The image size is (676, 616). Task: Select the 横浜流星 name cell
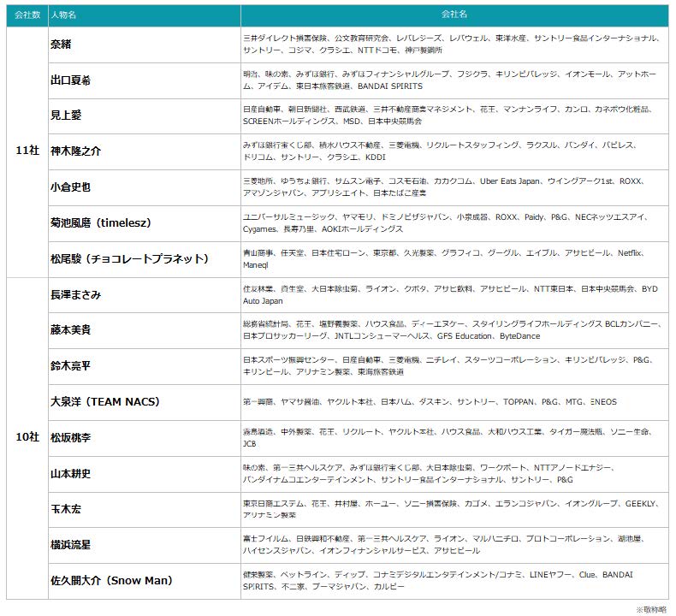click(x=72, y=544)
